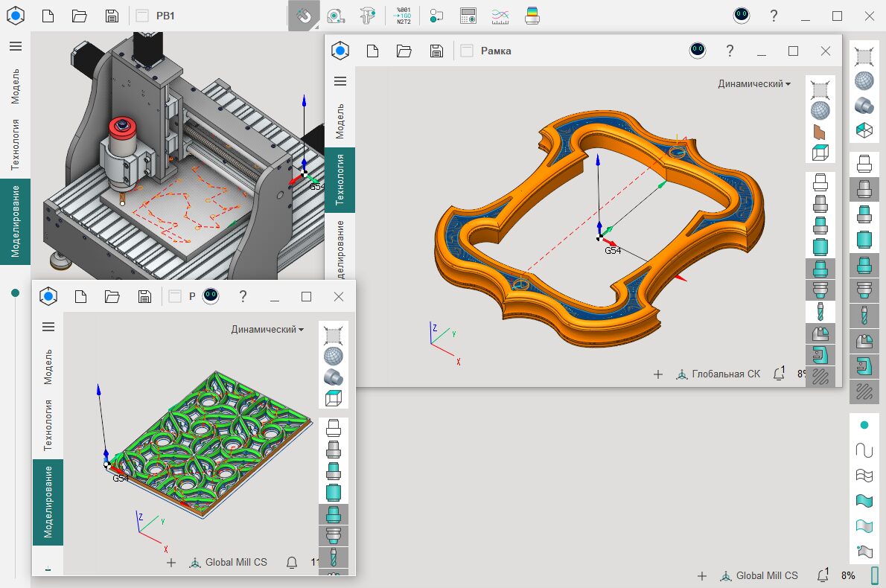Click the slider handle on the left edge
This screenshot has width=886, height=588.
[15, 293]
